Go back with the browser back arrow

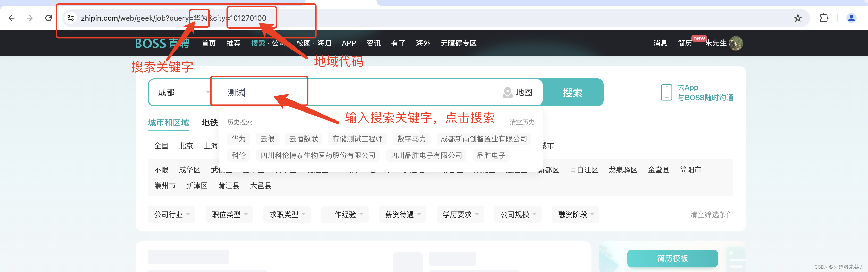[x=11, y=18]
